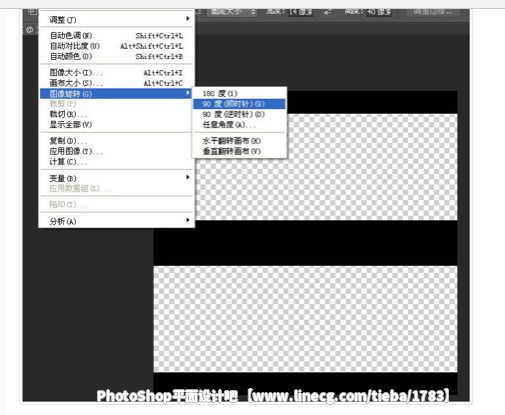Choose 复制(D) duplicate image

pyautogui.click(x=116, y=141)
